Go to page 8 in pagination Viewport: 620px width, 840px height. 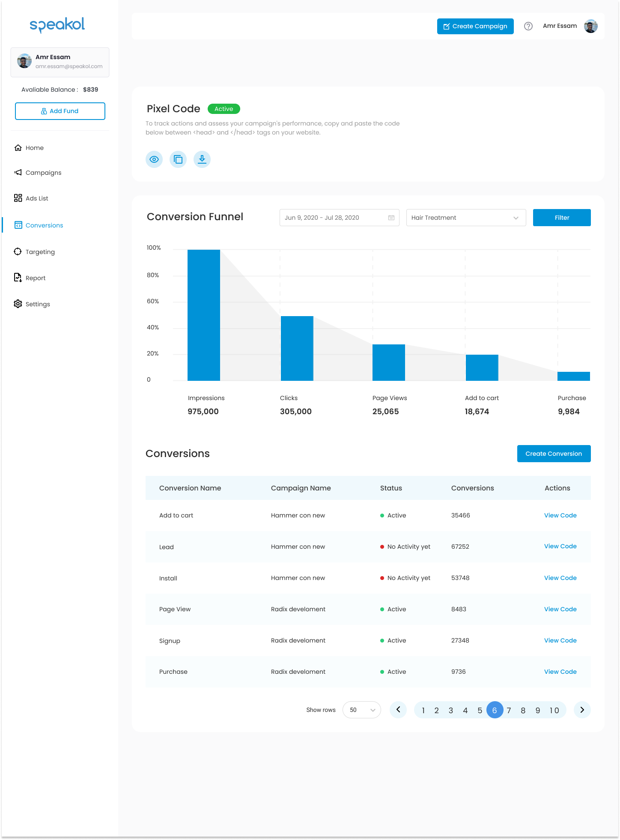pos(523,710)
